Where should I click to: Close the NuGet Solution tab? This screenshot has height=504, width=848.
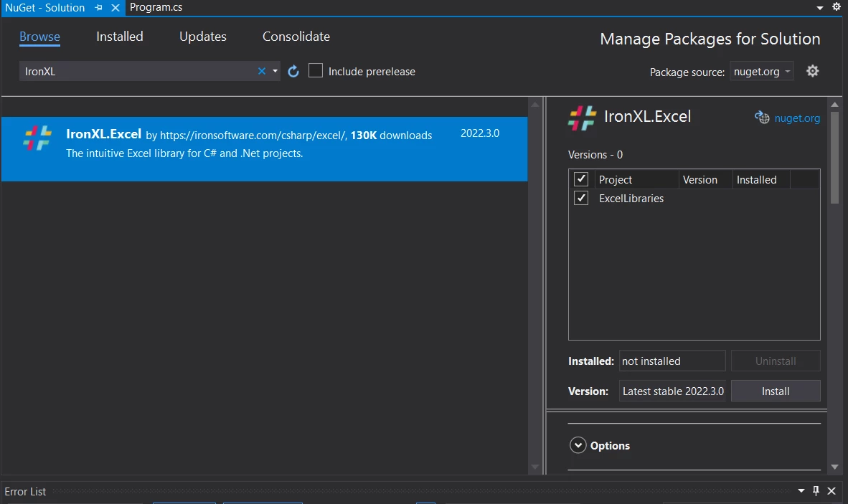click(115, 8)
